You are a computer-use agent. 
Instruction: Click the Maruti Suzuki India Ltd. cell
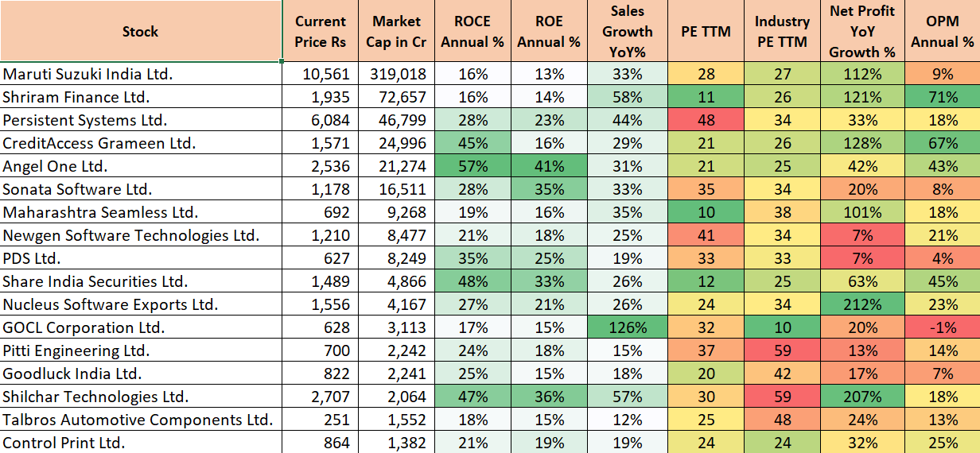(142, 75)
